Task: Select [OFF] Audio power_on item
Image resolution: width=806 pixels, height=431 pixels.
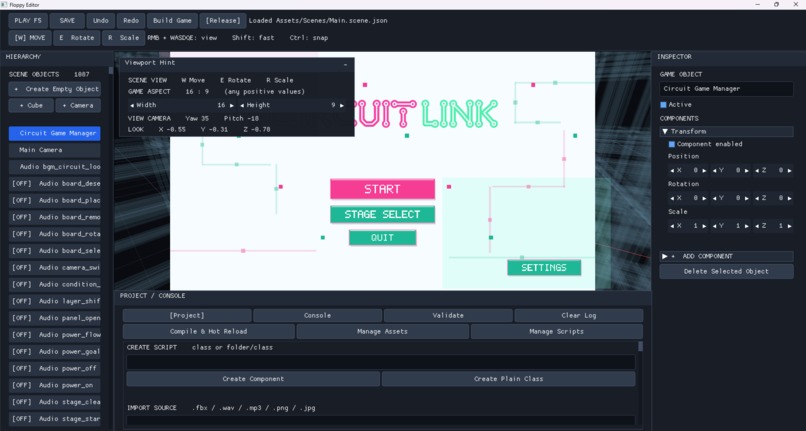Action: coord(54,385)
